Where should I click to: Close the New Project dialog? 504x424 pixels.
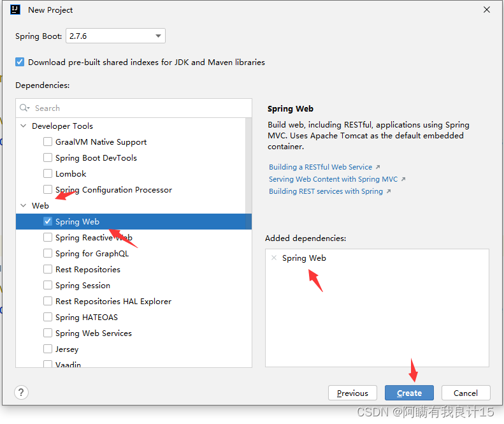(x=487, y=10)
